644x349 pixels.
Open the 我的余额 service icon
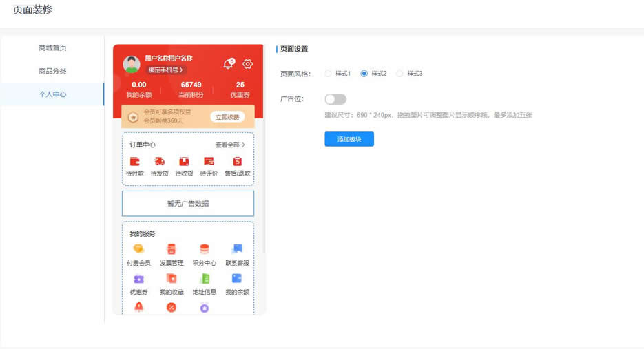click(237, 279)
